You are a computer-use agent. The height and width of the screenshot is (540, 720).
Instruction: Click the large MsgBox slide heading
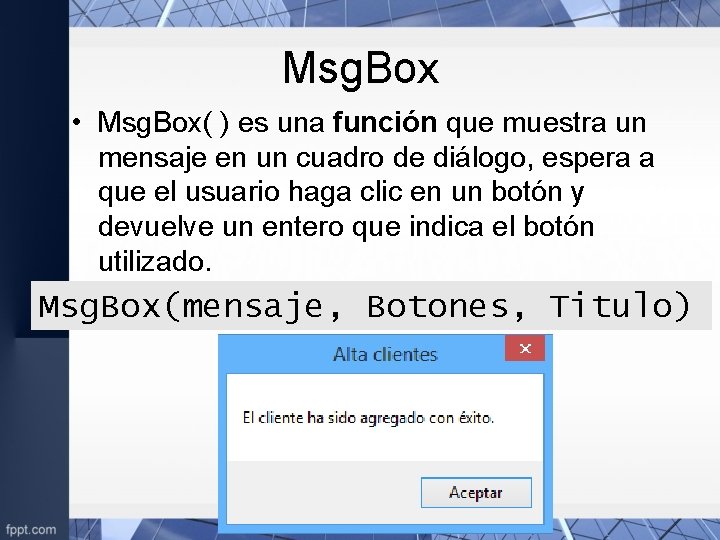[361, 68]
